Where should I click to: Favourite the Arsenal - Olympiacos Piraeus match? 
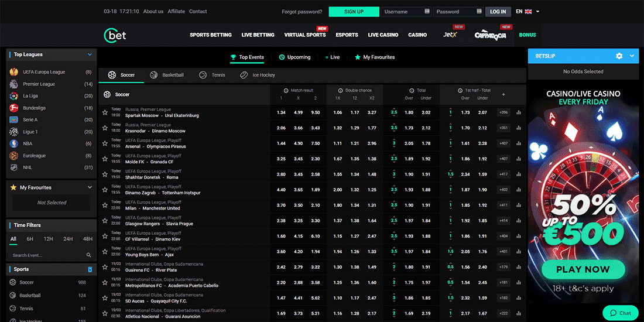(x=105, y=143)
